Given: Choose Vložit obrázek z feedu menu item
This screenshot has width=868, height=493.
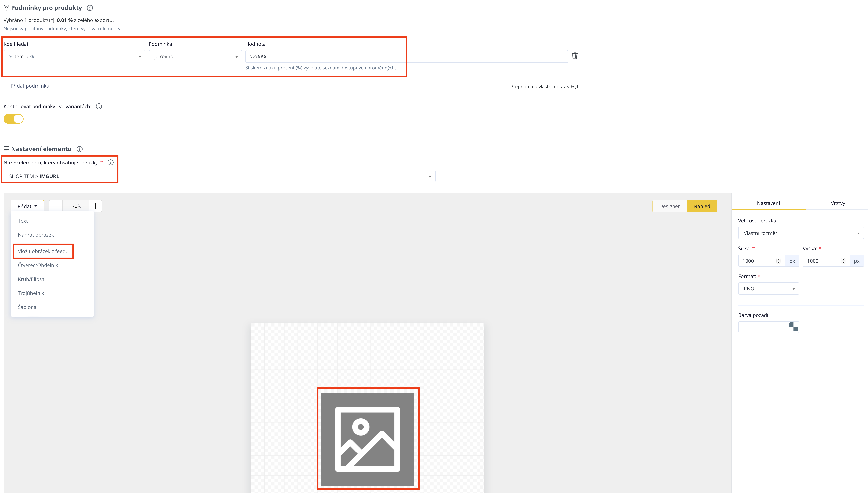Looking at the screenshot, I should coord(43,251).
